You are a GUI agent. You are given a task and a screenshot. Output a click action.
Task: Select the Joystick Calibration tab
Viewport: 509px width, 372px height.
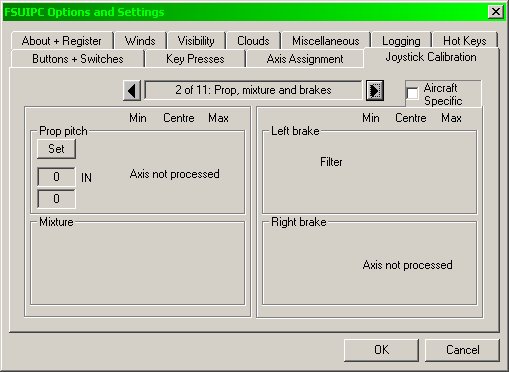tap(431, 57)
